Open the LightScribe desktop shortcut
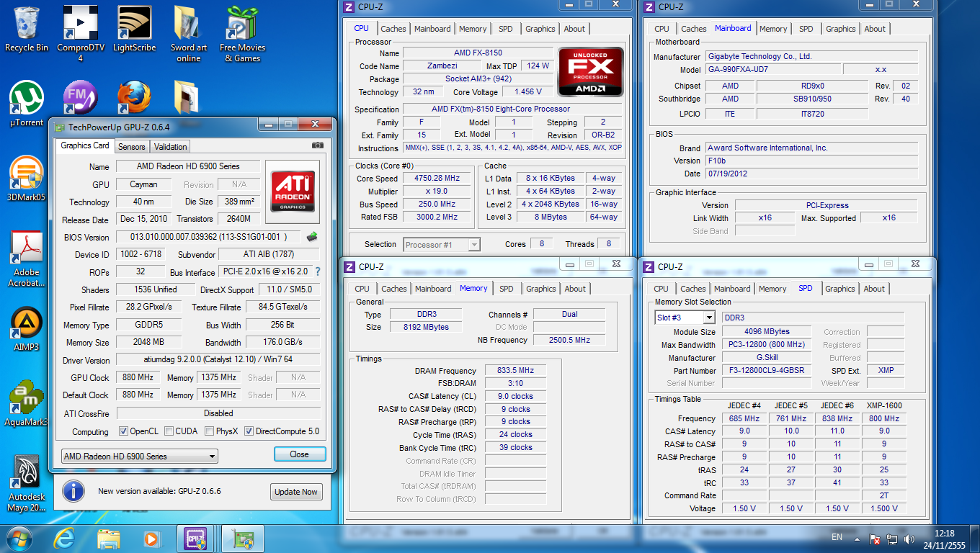 pyautogui.click(x=134, y=29)
